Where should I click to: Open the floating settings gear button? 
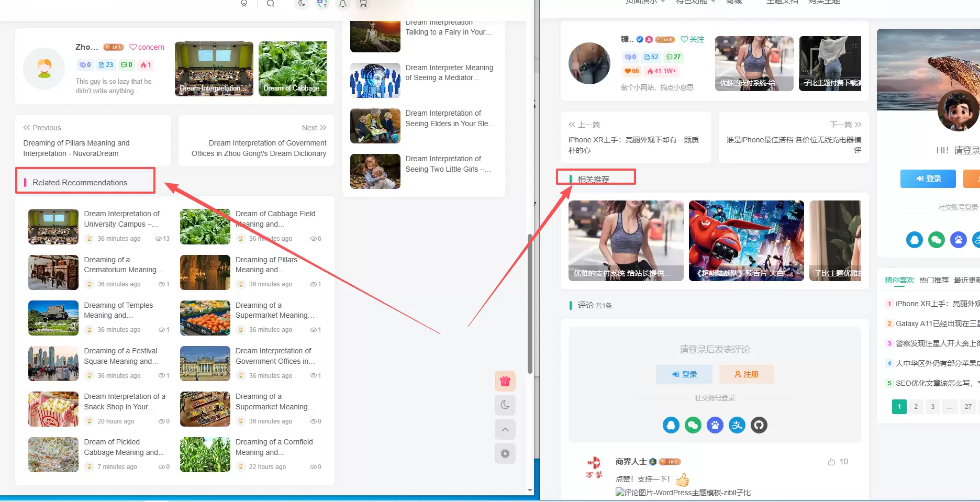(x=505, y=453)
